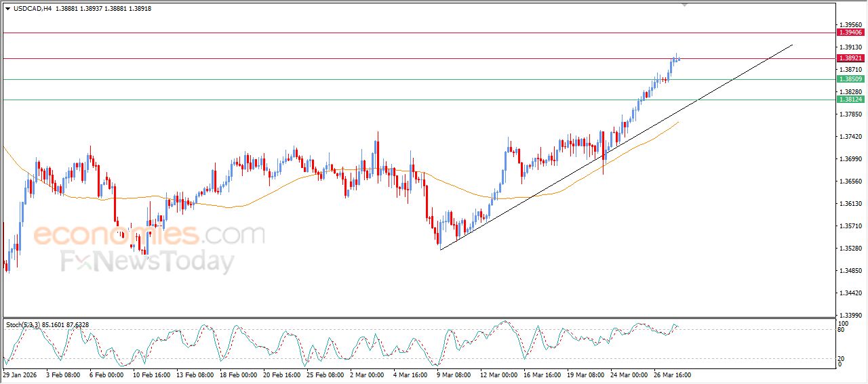Click the gray chart shift triangle marker
The image size is (868, 384).
click(x=684, y=4)
